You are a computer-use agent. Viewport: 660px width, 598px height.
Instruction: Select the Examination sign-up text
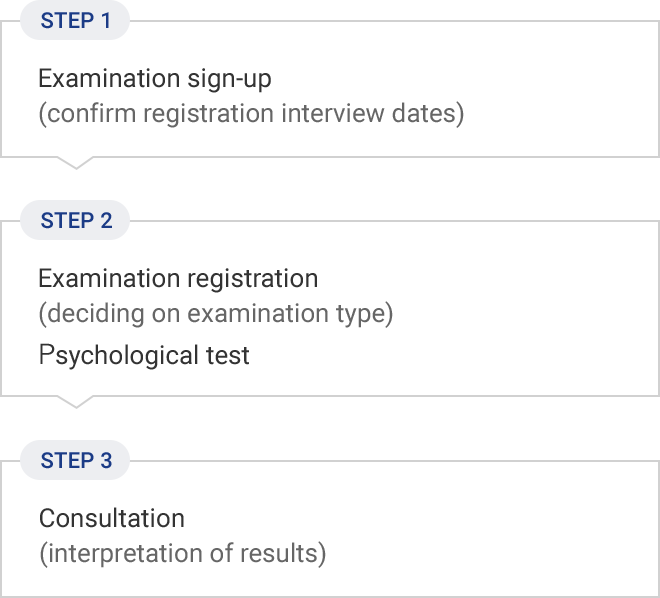(x=155, y=79)
